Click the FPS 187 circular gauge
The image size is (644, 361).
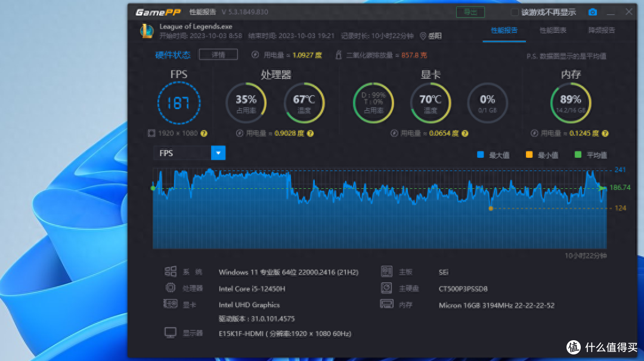tap(179, 103)
